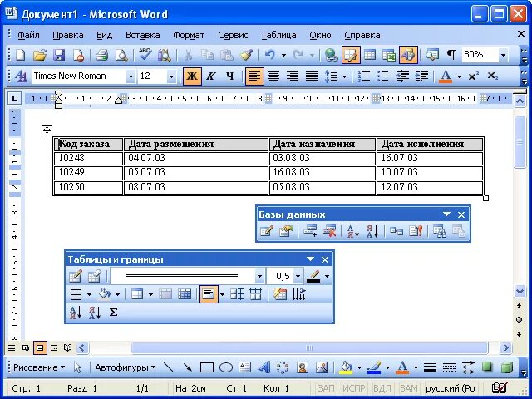Toggle Drawing toolbar button in Standard toolbar
532x399 pixels.
[x=408, y=55]
